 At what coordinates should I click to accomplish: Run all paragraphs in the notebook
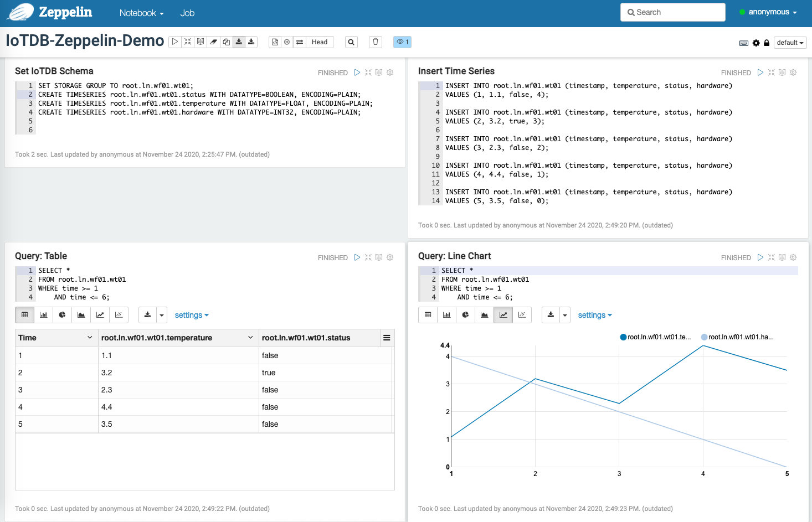coord(174,42)
